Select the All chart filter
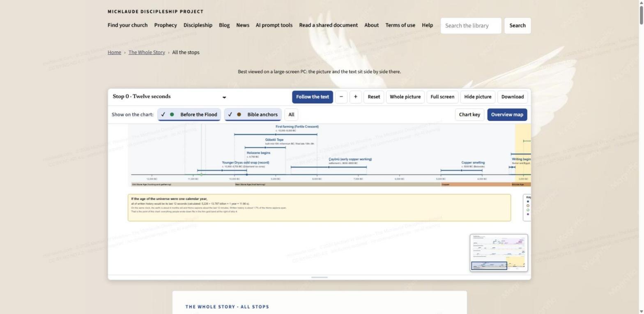The width and height of the screenshot is (644, 314). 291,115
